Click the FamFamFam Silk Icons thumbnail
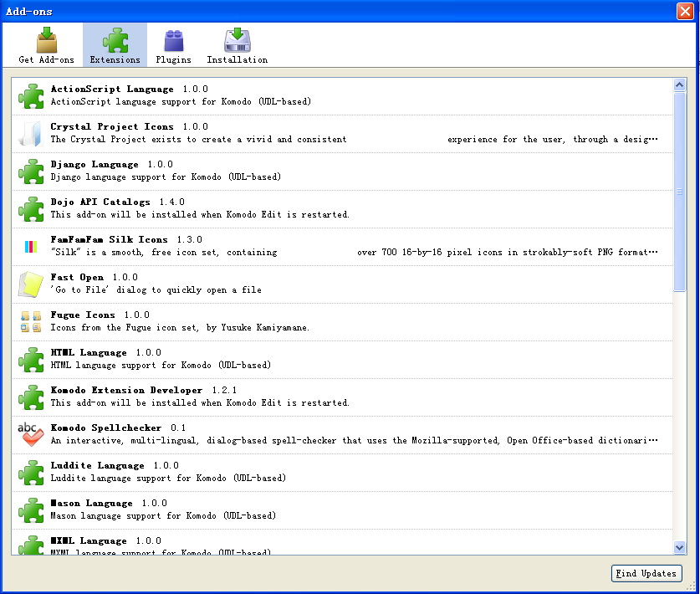 pos(31,247)
